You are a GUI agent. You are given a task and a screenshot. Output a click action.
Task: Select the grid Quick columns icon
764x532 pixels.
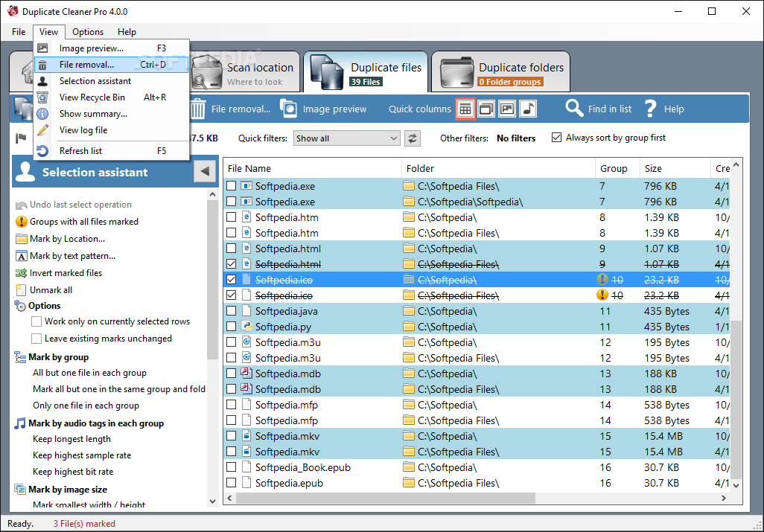coord(465,109)
